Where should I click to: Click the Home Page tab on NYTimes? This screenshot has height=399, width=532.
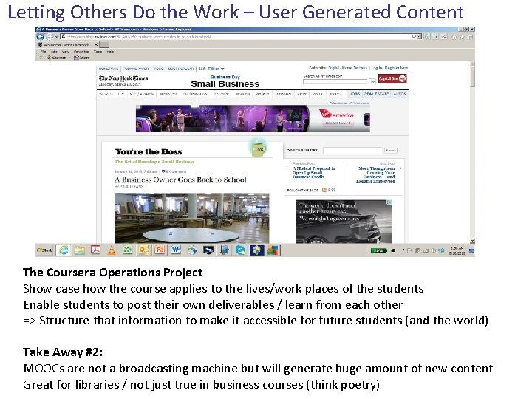coord(109,69)
